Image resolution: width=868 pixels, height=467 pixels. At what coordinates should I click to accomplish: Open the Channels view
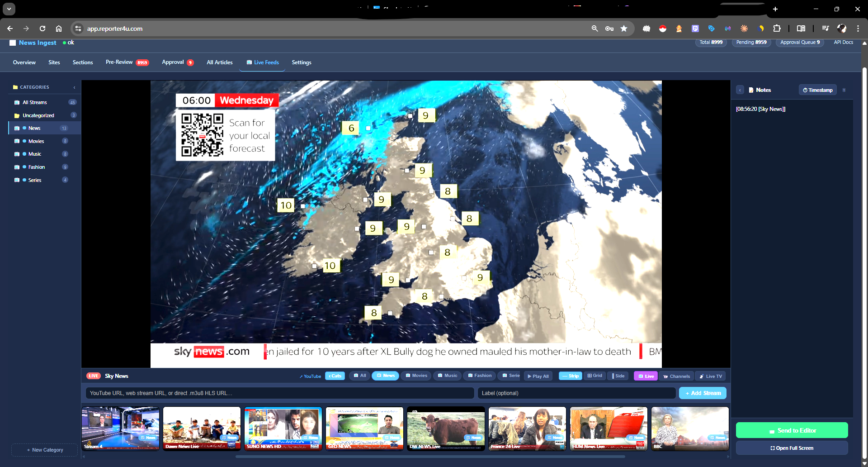(x=676, y=376)
